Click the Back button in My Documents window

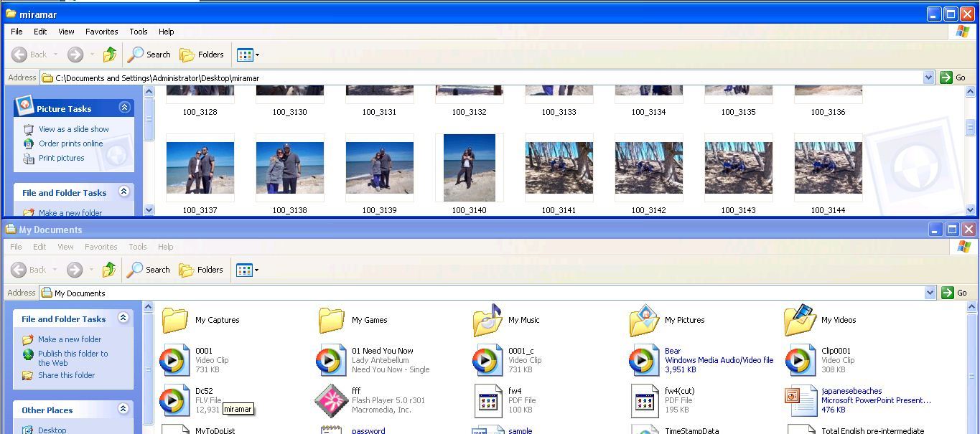(x=29, y=270)
